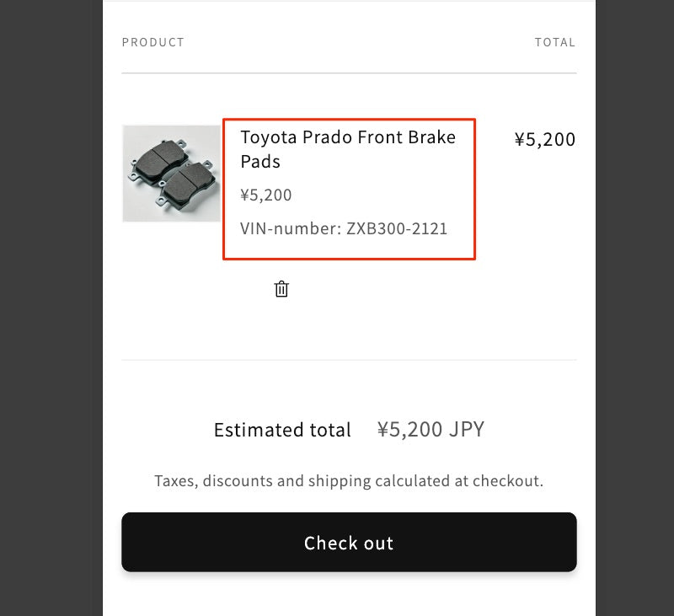
Task: Click the empty white area beside the trash icon
Action: click(x=421, y=303)
